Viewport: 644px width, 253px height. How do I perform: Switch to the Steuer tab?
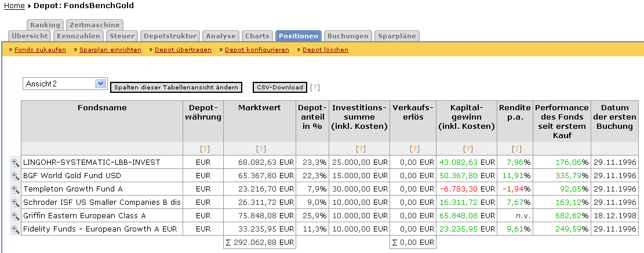coord(122,36)
